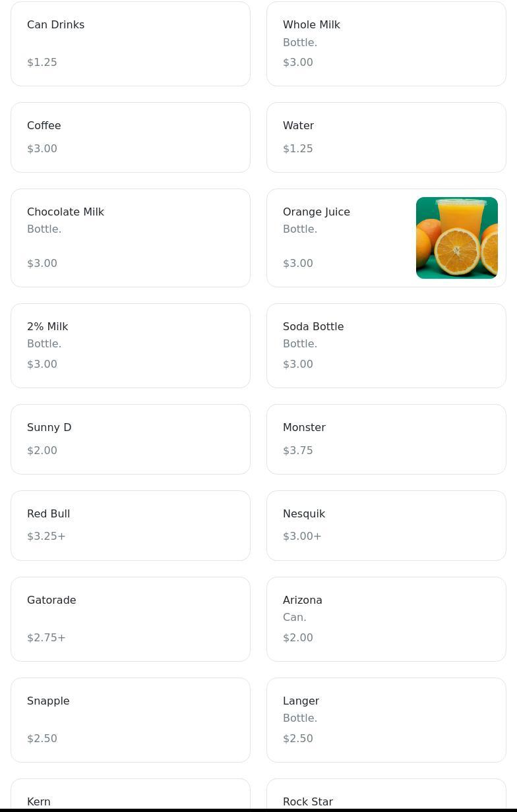Choose the Soda Bottle item
Screen dimensions: 517x812
(x=386, y=345)
